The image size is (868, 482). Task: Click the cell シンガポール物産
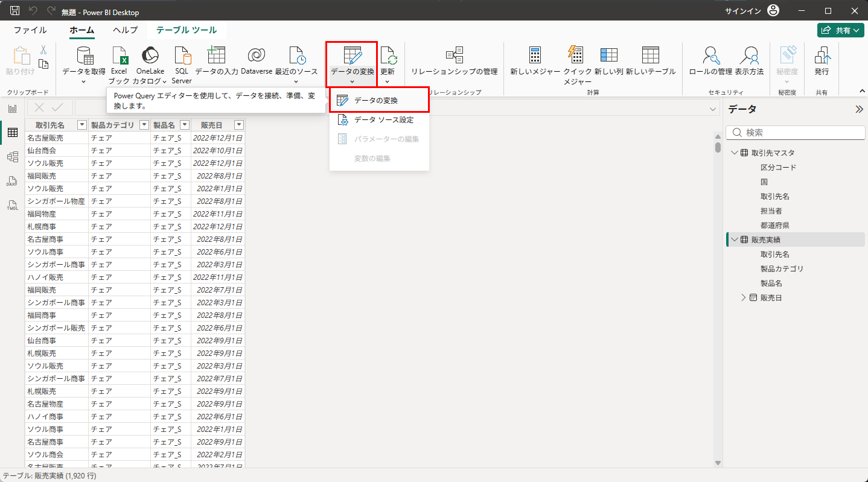click(57, 201)
